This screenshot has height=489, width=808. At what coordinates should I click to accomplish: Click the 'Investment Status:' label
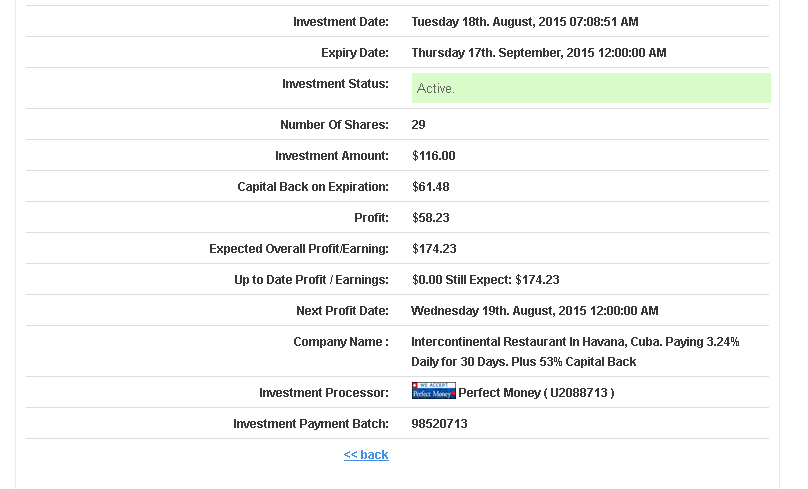[x=335, y=84]
